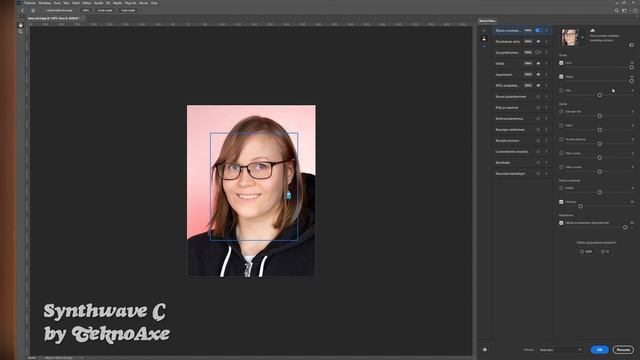Click rightmost icon in Kynätaide row
Image resolution: width=640 pixels, height=360 pixels.
pyautogui.click(x=547, y=163)
